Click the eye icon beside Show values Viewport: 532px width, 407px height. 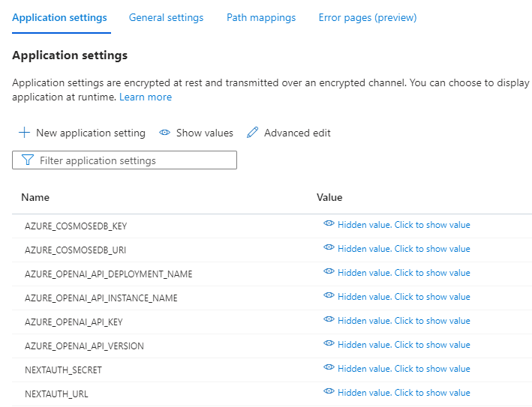(x=164, y=133)
